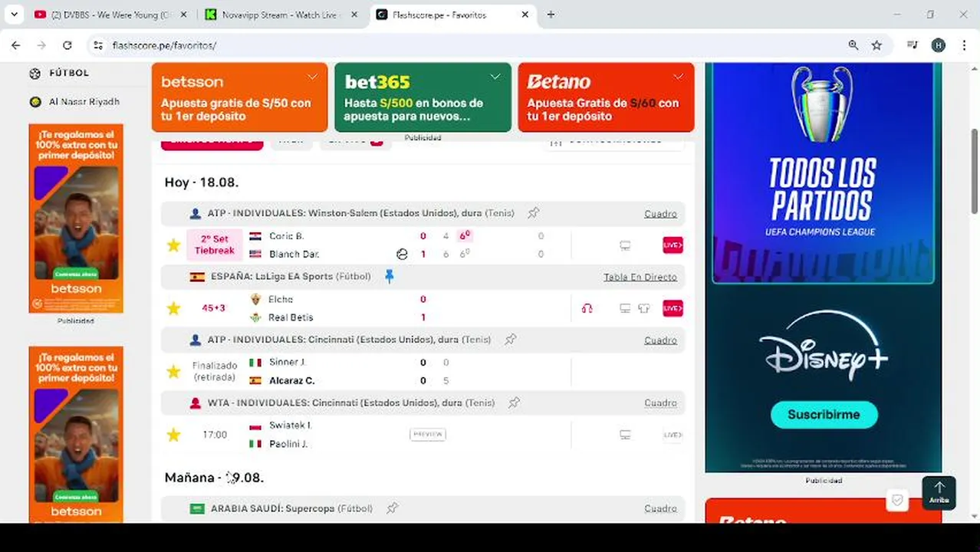Click the Real Betis club crest
Image resolution: width=980 pixels, height=552 pixels.
click(255, 317)
